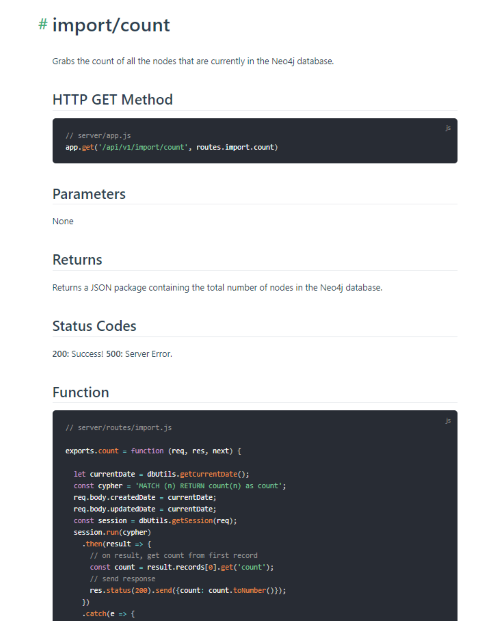Click the Function section heading
500x621 pixels.
pyautogui.click(x=81, y=392)
